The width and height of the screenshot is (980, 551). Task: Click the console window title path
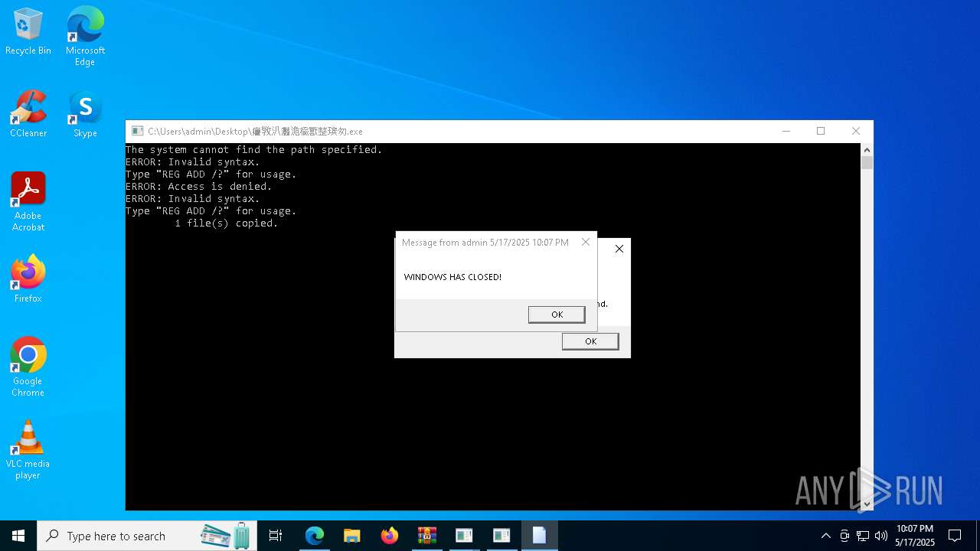tap(255, 132)
